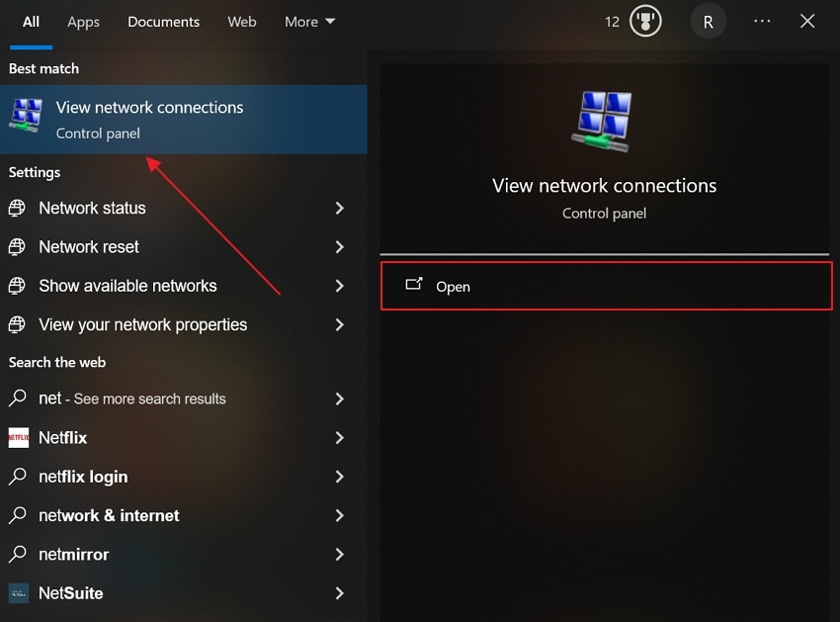The height and width of the screenshot is (622, 840).
Task: Click the network icon in Best match
Action: click(x=25, y=116)
